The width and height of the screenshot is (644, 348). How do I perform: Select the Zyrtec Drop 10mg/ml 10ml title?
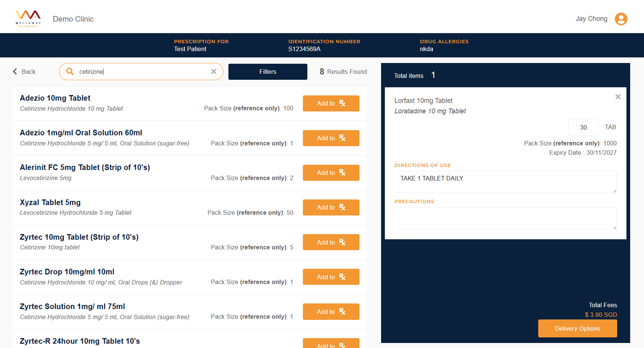67,272
